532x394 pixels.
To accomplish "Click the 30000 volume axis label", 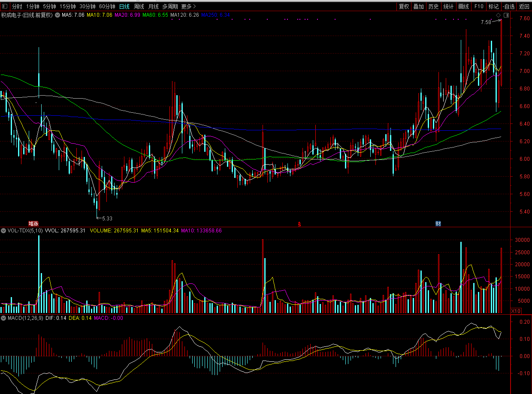I will 523,240.
